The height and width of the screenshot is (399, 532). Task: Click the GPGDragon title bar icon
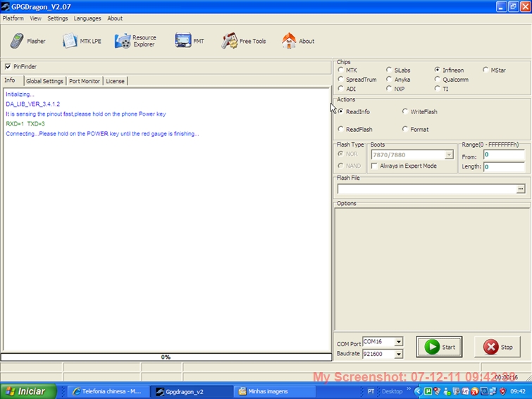tap(6, 6)
